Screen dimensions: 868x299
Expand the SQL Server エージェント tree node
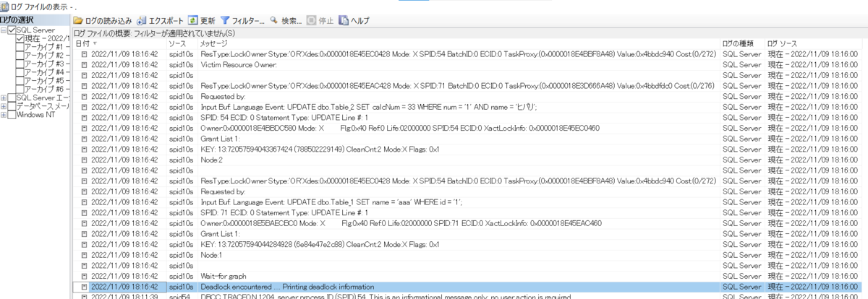click(x=4, y=98)
